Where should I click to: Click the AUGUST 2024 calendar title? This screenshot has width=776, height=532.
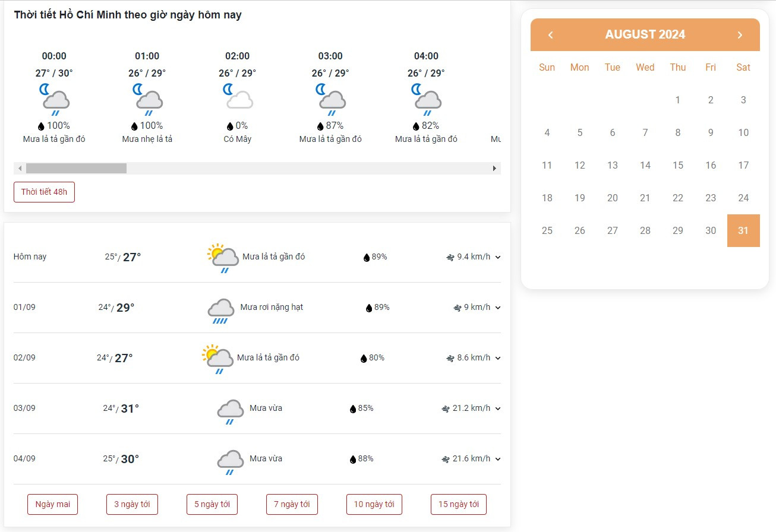(x=645, y=34)
